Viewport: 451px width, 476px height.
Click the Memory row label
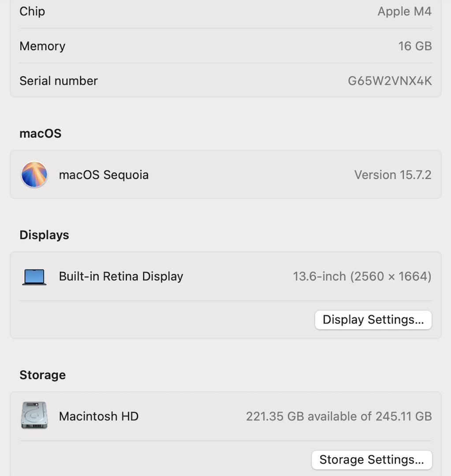coord(42,46)
